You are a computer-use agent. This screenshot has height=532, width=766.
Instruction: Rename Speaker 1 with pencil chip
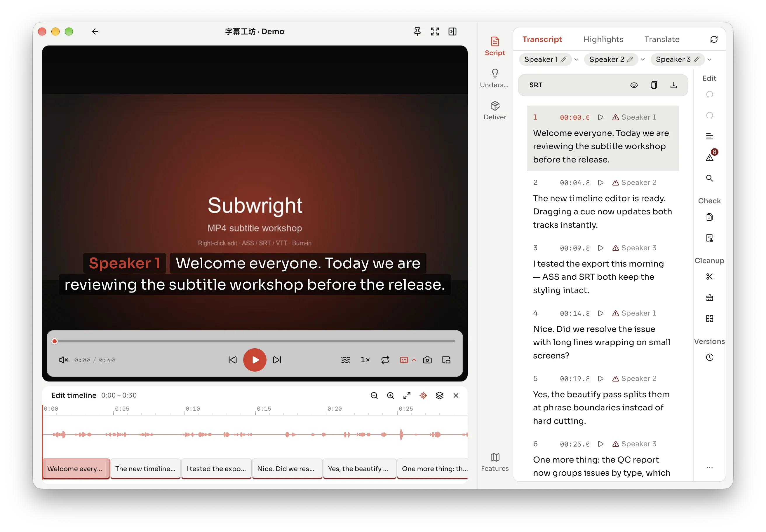pyautogui.click(x=545, y=60)
